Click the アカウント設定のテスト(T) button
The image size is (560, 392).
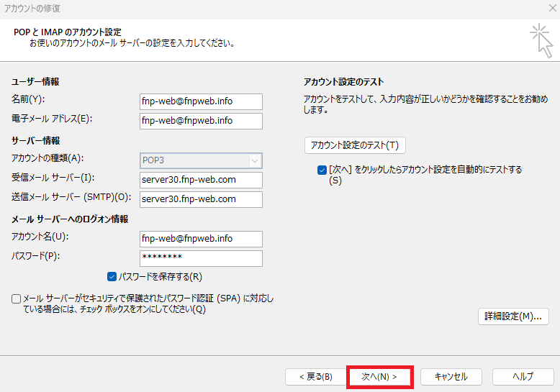click(355, 145)
